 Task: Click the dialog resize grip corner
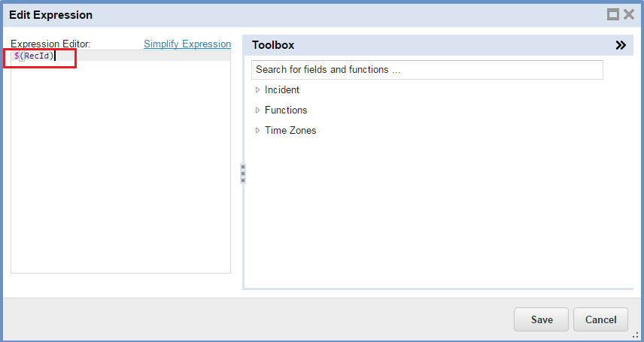coord(636,334)
